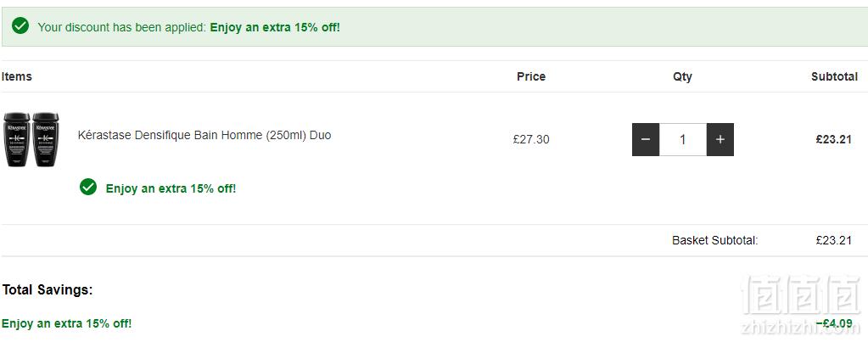Image resolution: width=868 pixels, height=342 pixels.
Task: Decrease quantity with the minus button
Action: [646, 139]
